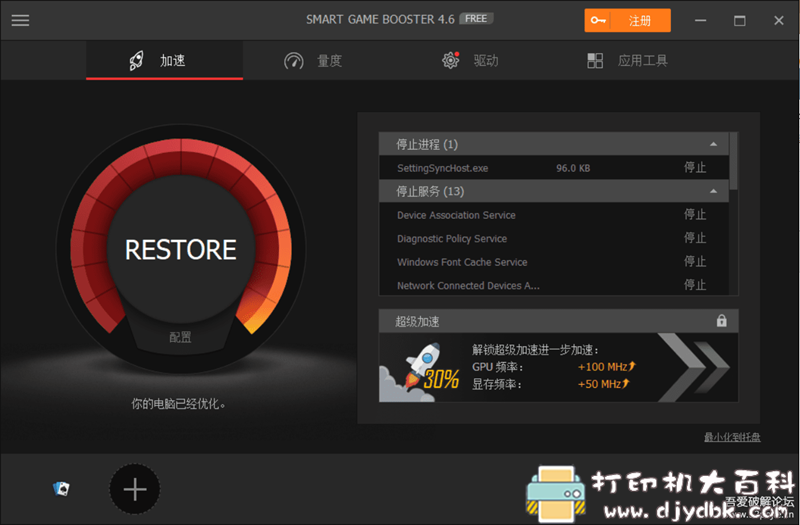Screen dimensions: 800x525
Task: Click the lock icon on 超级加速
Action: (x=721, y=320)
